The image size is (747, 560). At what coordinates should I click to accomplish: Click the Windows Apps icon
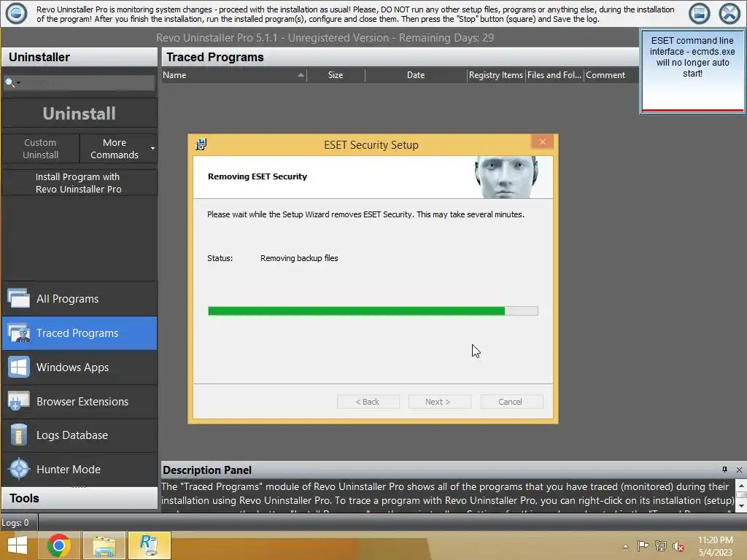(x=18, y=367)
